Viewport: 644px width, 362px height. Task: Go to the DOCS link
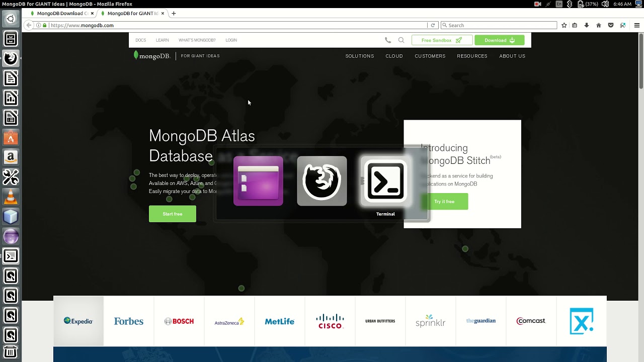click(141, 40)
